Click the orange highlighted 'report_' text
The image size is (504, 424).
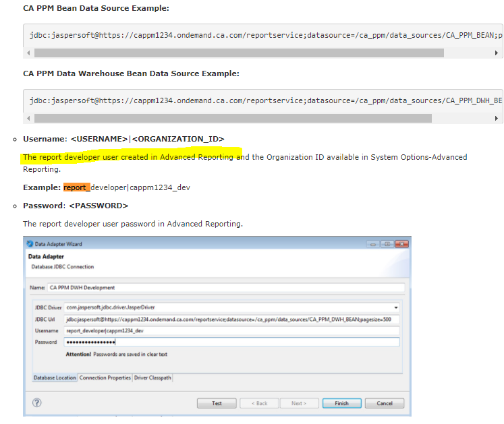tap(77, 187)
